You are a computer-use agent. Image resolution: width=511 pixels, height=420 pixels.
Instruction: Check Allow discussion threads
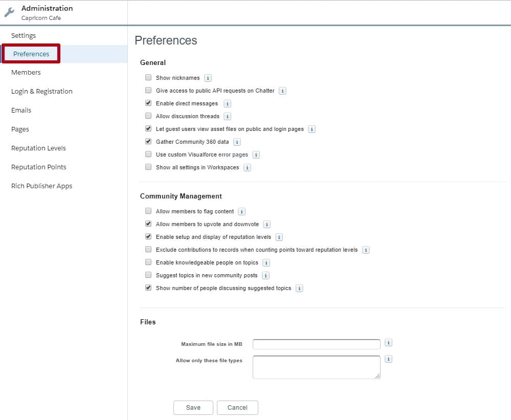148,116
